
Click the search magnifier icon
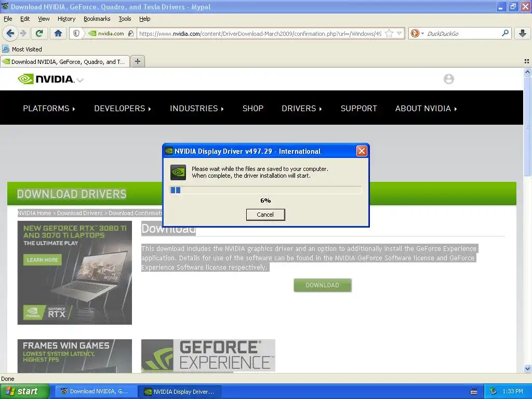(x=505, y=33)
